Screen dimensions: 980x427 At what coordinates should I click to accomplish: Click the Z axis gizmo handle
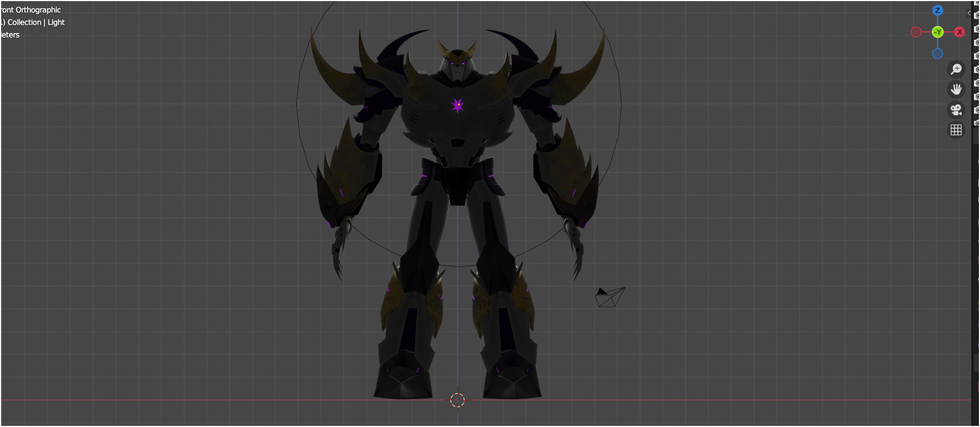click(x=938, y=10)
